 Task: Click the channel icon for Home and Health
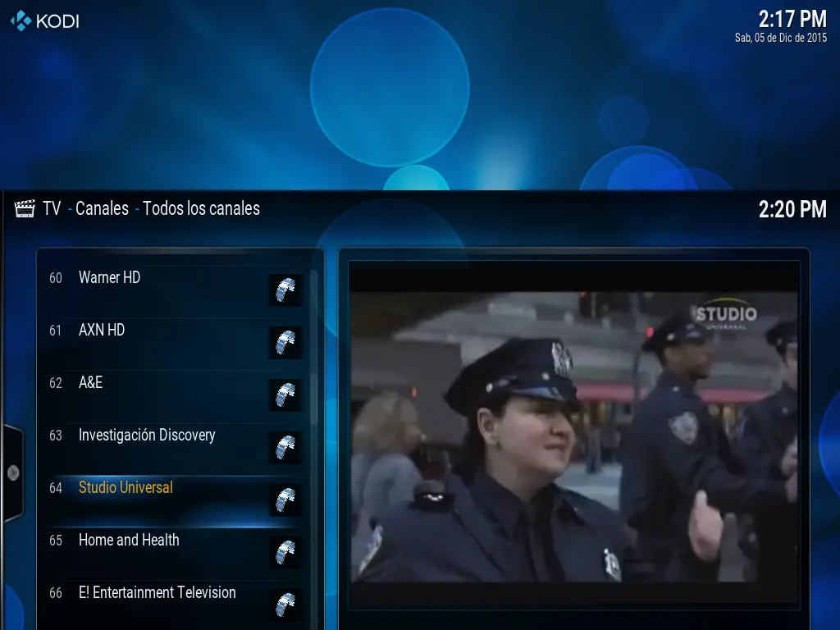(x=285, y=553)
